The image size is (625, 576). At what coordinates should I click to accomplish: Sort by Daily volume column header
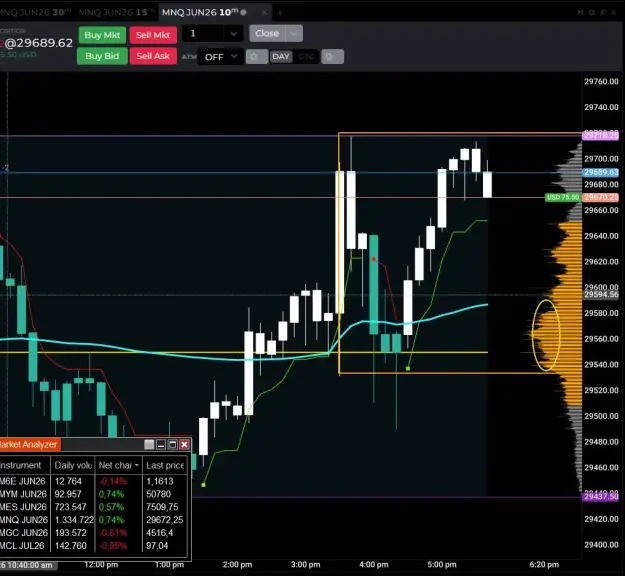[73, 465]
